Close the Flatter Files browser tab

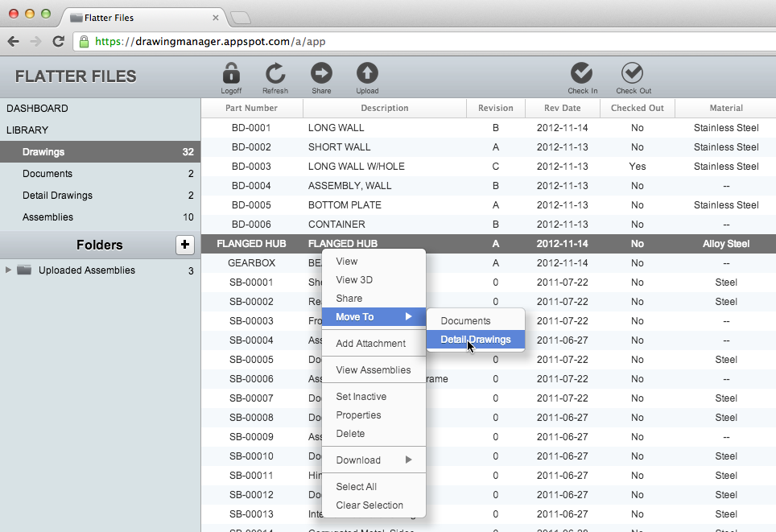click(x=215, y=18)
